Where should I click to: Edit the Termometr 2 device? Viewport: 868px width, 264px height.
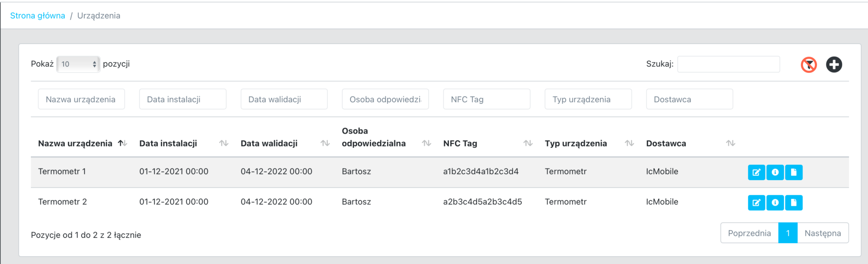[756, 202]
